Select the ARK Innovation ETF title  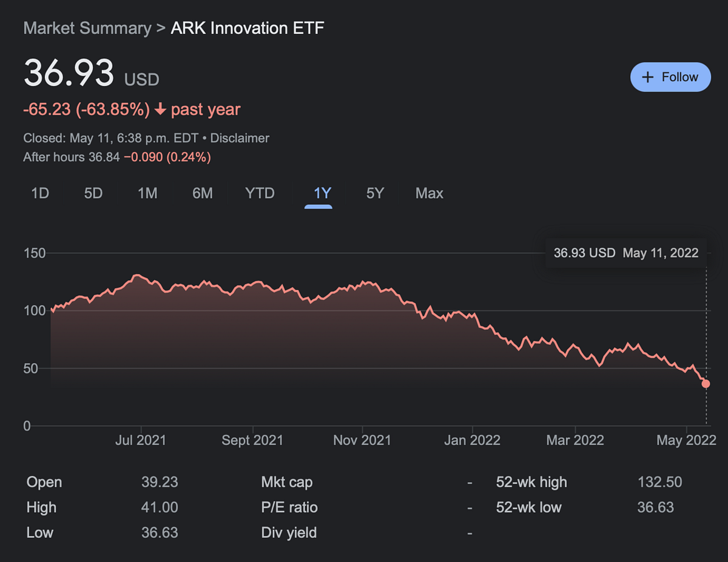coord(247,28)
